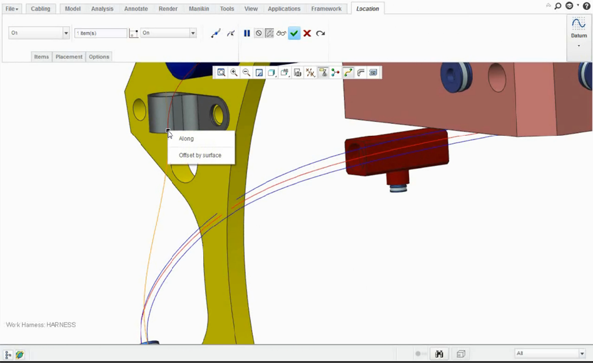Open the Options slide-down panel tab
Screen dimensions: 593x364
(x=99, y=57)
